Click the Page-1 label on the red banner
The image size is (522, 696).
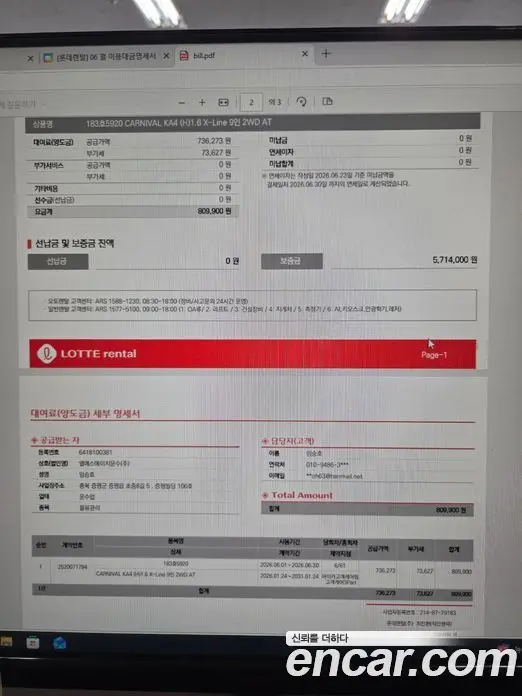(x=434, y=355)
